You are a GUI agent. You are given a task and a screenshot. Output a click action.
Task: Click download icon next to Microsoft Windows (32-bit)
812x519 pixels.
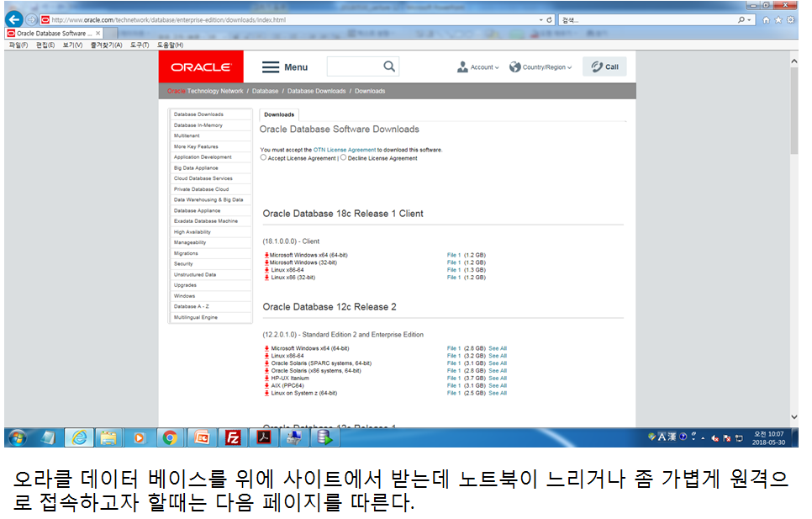(266, 262)
